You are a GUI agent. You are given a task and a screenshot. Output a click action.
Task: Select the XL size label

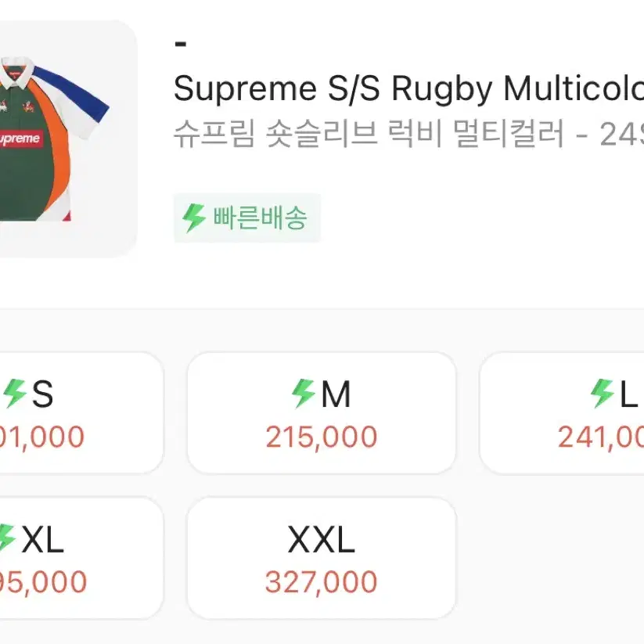[x=43, y=539]
